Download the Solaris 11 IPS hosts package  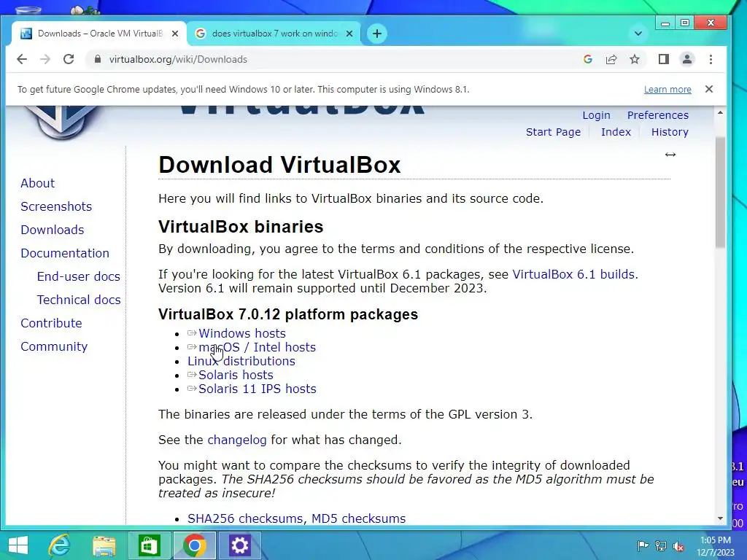point(258,389)
